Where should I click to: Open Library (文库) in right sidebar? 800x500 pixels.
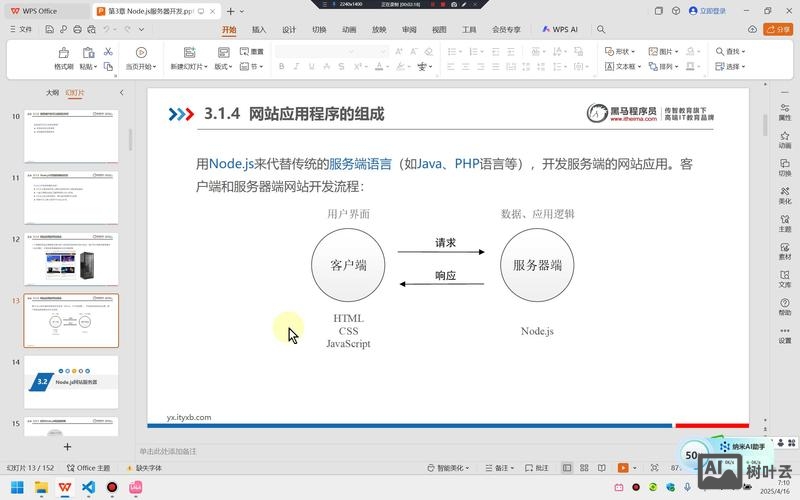pos(785,279)
